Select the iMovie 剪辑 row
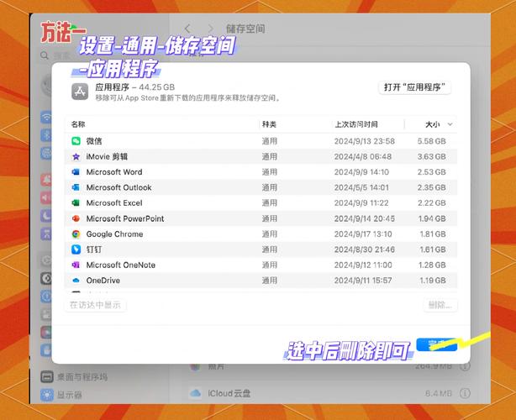This screenshot has width=516, height=420. click(261, 156)
